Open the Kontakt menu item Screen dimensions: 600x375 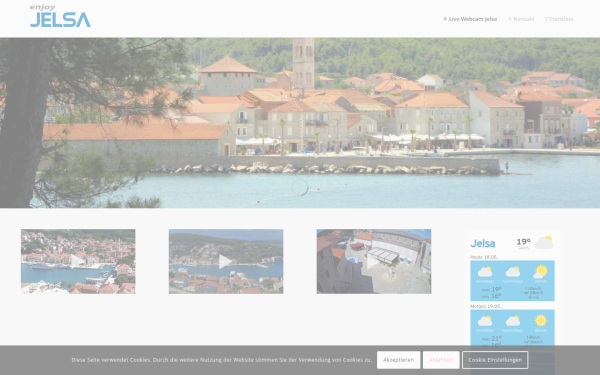coord(521,19)
